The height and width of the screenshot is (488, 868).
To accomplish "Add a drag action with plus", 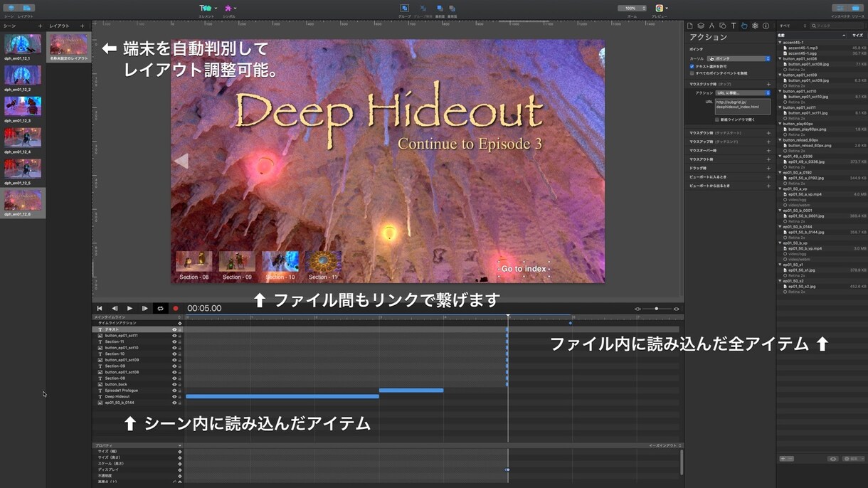I will coord(768,167).
